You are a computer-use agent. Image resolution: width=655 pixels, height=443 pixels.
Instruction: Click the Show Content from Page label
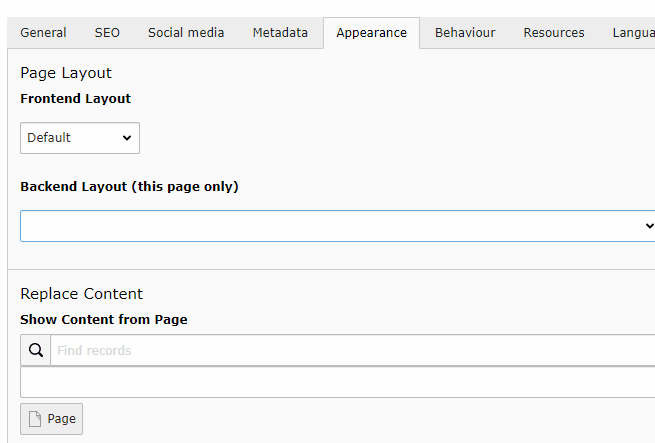[104, 320]
